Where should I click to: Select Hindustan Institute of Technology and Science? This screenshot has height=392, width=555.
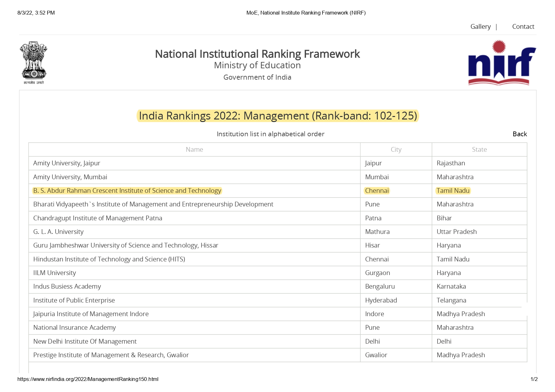[x=109, y=259]
